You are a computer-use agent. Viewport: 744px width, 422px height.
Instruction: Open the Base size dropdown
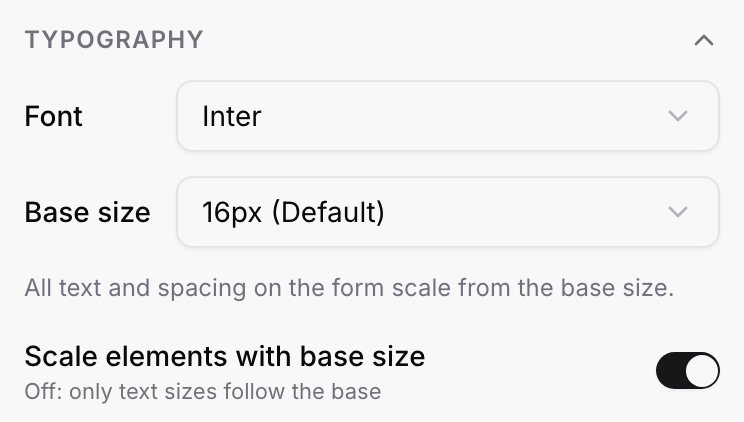tap(448, 212)
